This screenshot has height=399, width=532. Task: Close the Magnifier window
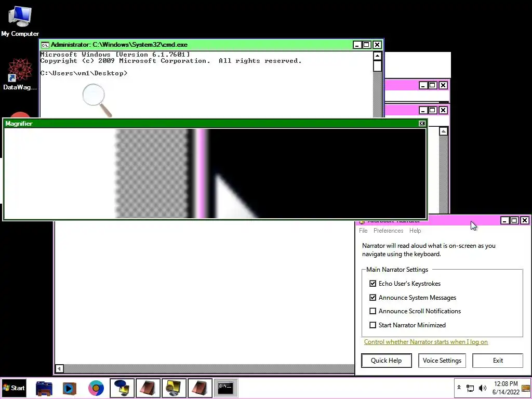422,124
